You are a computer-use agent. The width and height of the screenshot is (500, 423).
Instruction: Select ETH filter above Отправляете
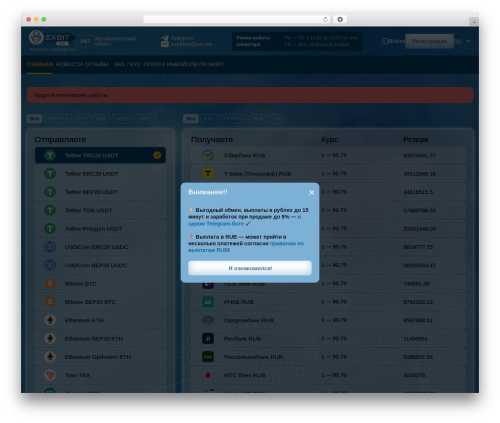[82, 119]
